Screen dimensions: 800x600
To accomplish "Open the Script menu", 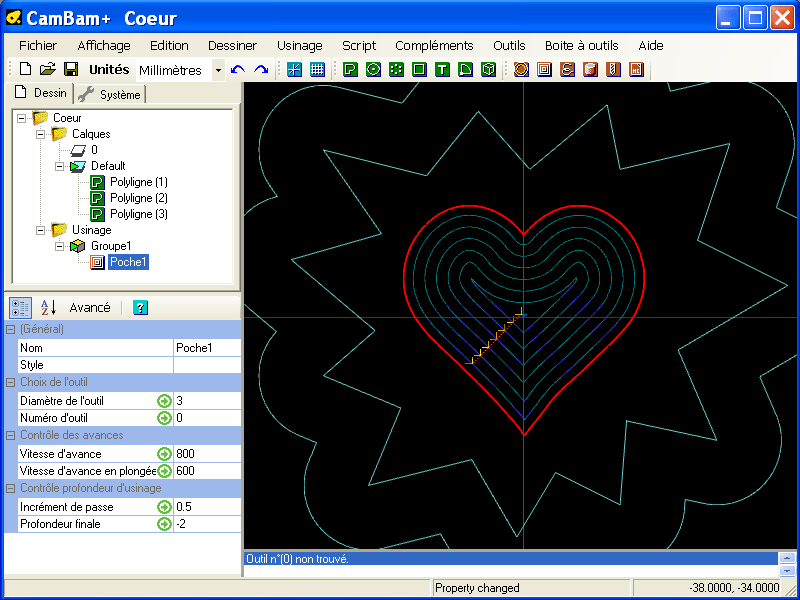I will pos(359,45).
